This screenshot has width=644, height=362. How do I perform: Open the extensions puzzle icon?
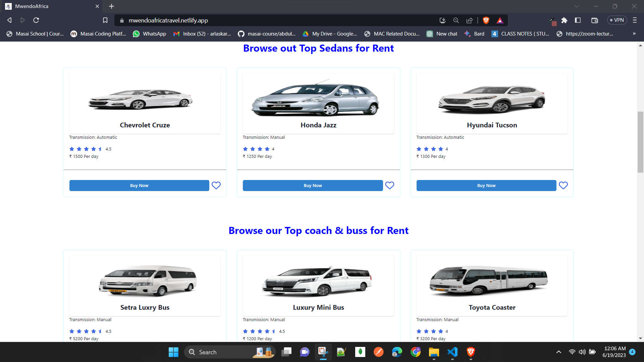point(564,20)
